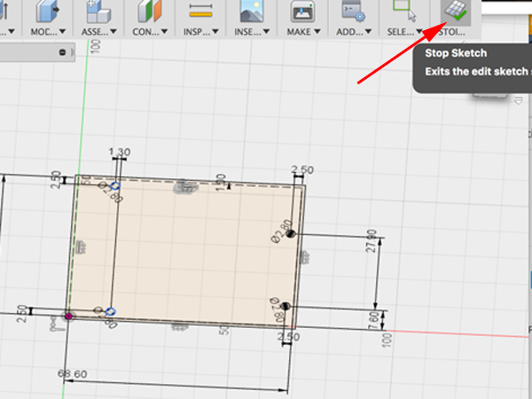The height and width of the screenshot is (399, 532).
Task: Select the 1.30 sketch dimension
Action: coord(120,152)
